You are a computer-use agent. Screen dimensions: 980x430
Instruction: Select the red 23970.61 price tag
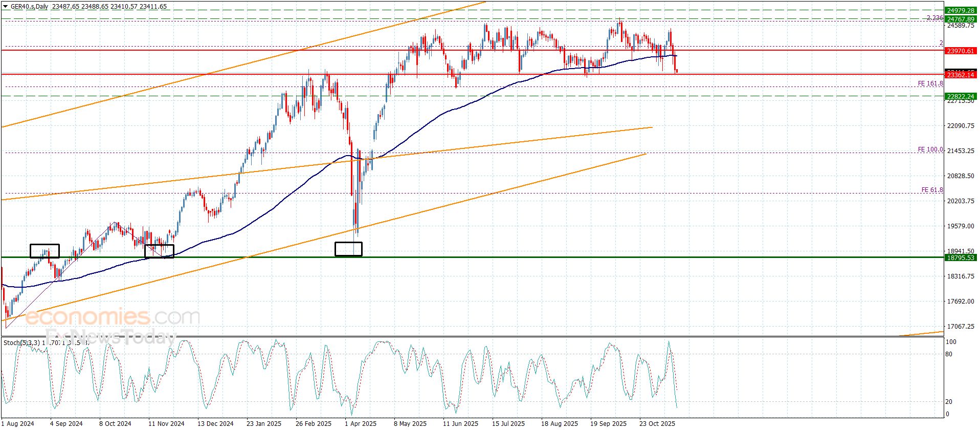coord(961,51)
